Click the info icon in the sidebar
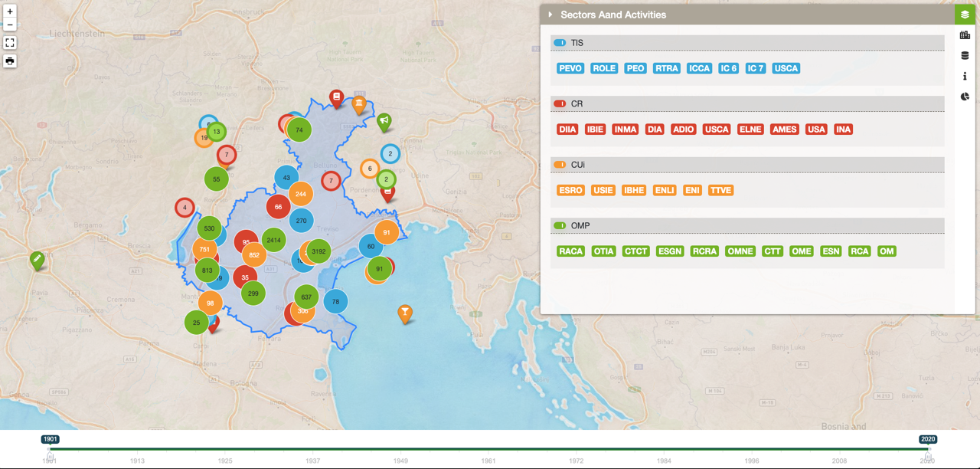Image resolution: width=980 pixels, height=469 pixels. point(965,76)
